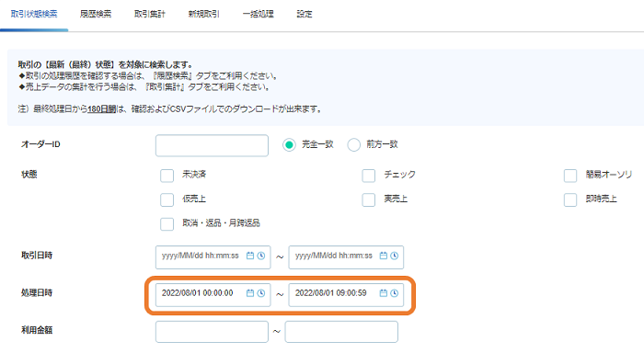Viewport: 644px width, 353px height.
Task: Click the 利用金額 label
Action: click(37, 330)
